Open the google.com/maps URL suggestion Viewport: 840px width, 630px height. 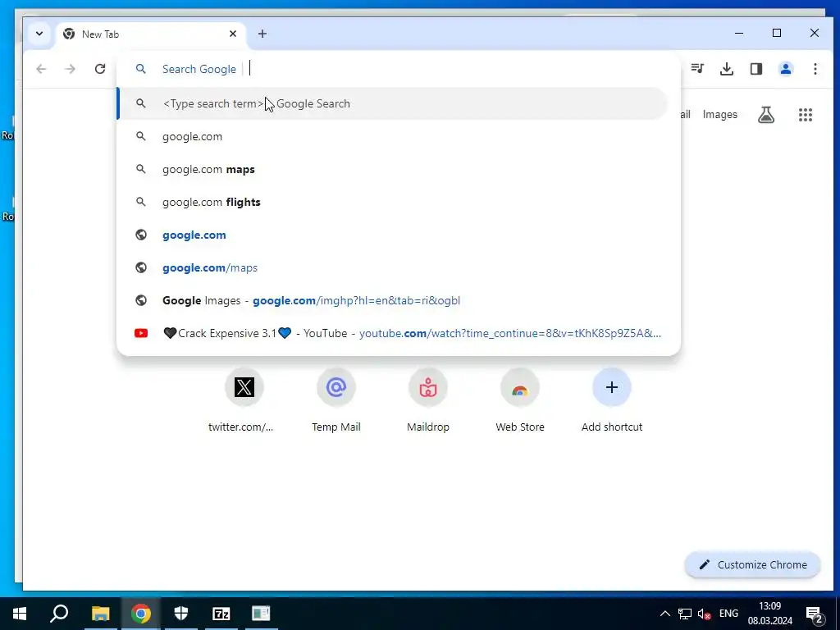(x=392, y=267)
